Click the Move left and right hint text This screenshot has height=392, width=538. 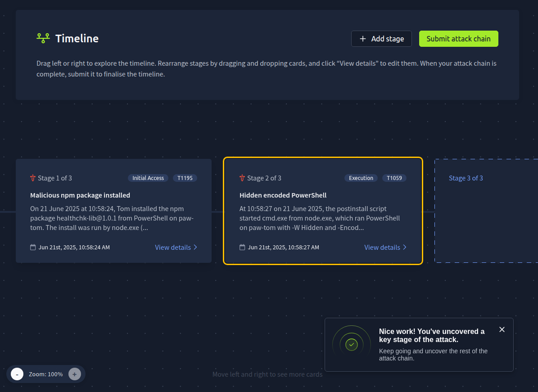[x=267, y=374]
